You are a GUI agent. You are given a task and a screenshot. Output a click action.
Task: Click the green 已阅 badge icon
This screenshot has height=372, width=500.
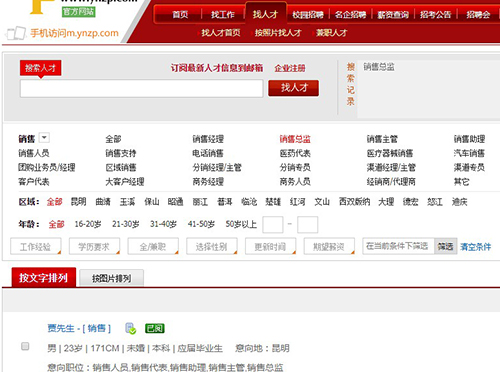155,328
